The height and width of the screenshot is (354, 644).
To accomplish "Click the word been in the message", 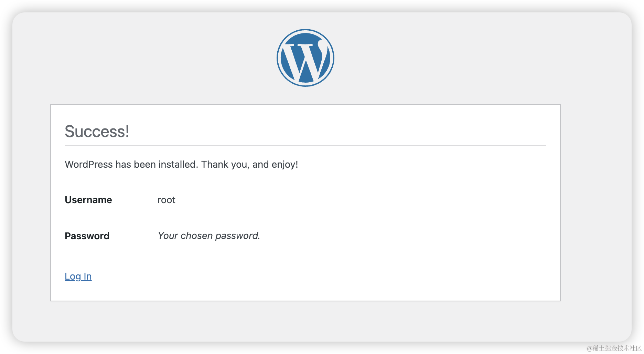I will 145,165.
